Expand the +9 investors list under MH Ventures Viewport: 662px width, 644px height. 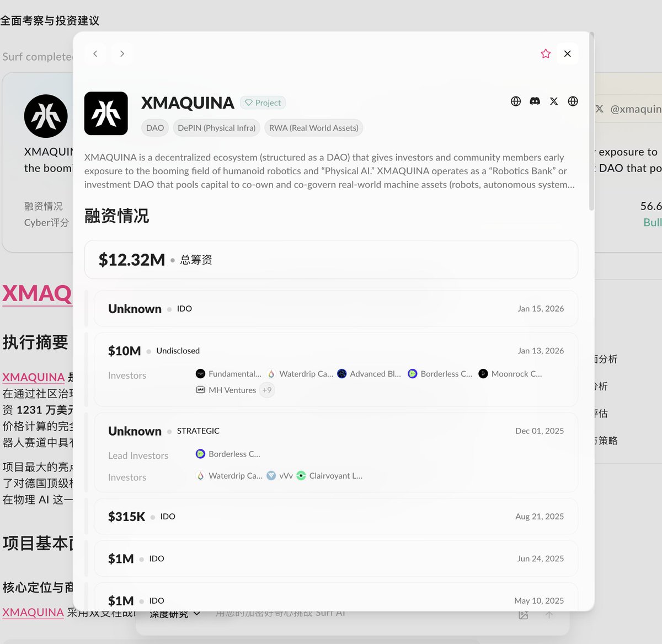click(266, 390)
